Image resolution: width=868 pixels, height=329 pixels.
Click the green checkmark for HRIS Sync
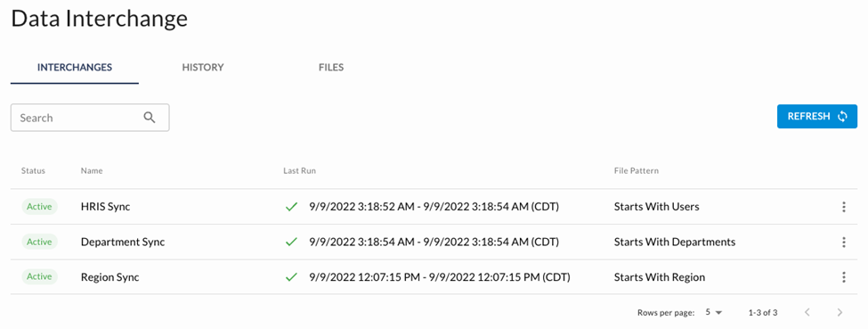291,207
